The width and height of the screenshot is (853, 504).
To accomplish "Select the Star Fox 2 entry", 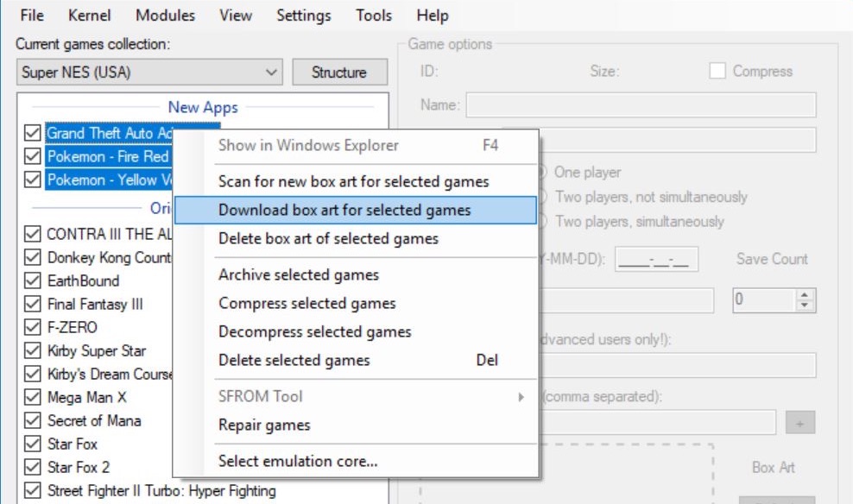I will pos(79,468).
